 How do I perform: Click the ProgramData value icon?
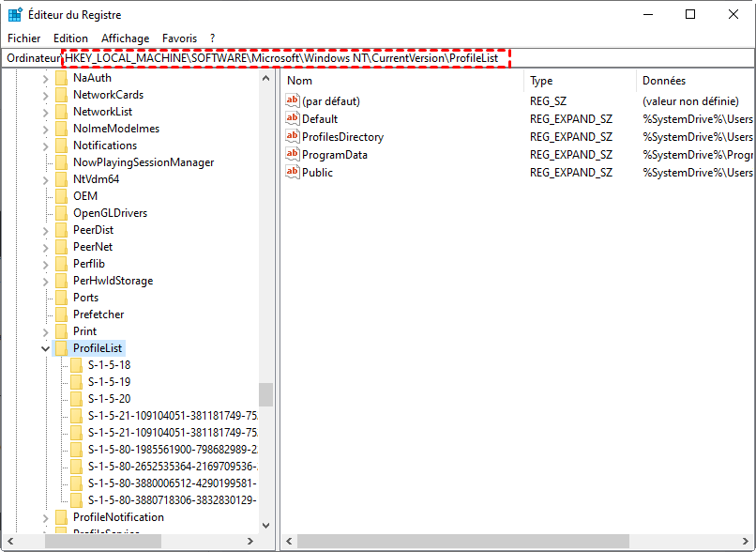coord(292,155)
